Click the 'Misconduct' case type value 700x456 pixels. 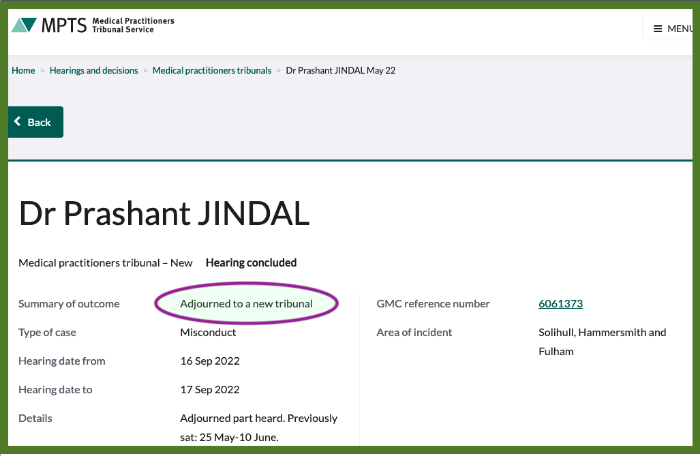(208, 332)
